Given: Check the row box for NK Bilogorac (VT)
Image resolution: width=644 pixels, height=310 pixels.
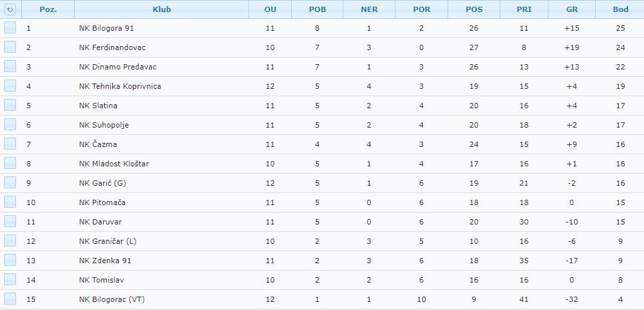Looking at the screenshot, I should coord(10,299).
